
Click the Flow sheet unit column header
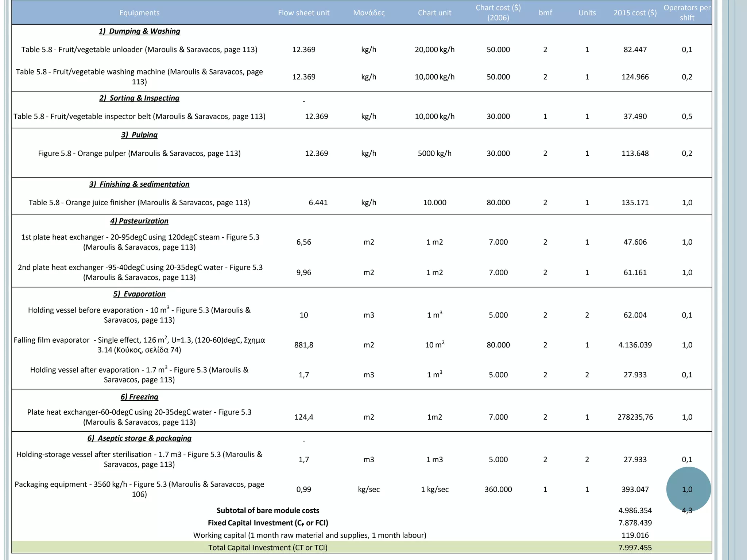coord(303,13)
